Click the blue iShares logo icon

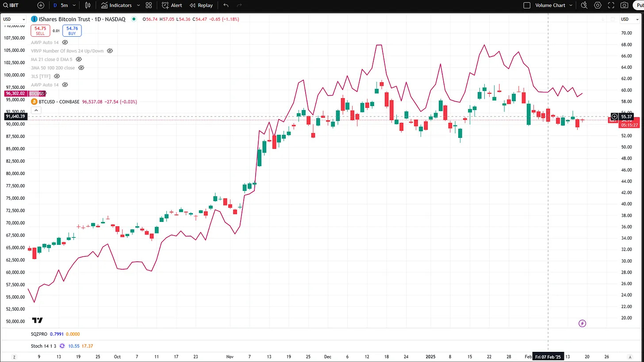point(34,19)
